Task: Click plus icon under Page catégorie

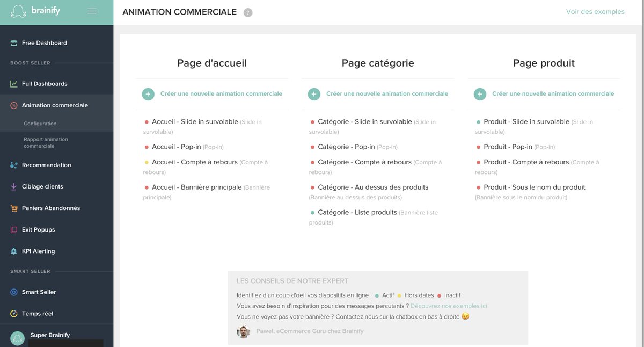Action: [x=314, y=94]
